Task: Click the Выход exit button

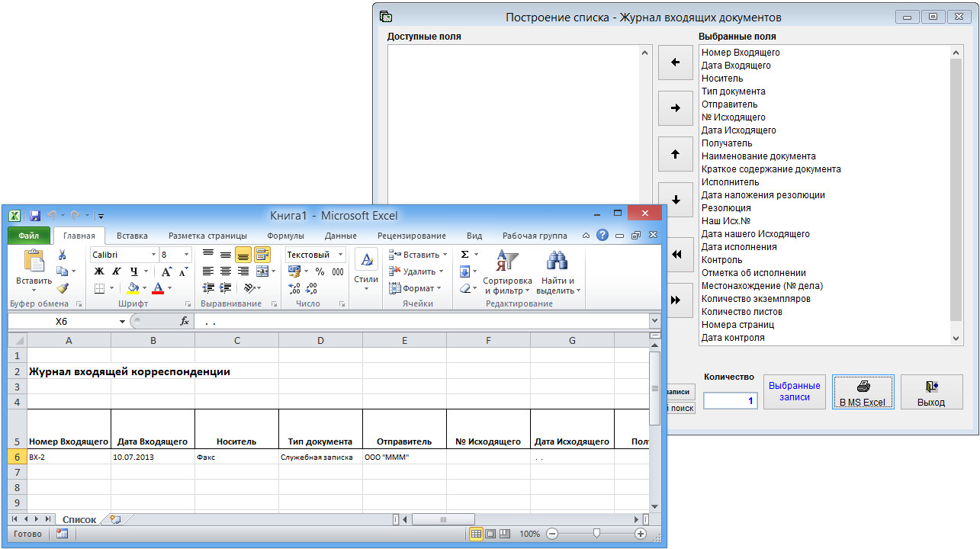Action: tap(931, 392)
